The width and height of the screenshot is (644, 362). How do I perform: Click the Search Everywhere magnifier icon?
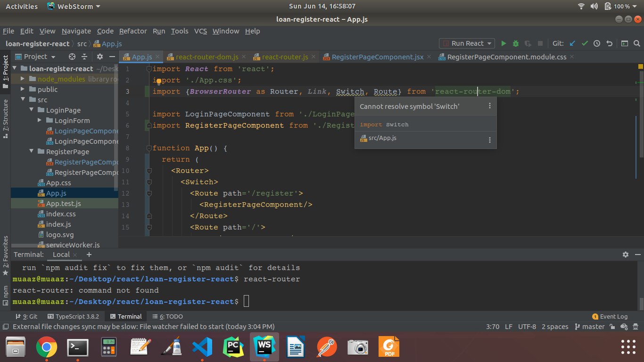(x=636, y=43)
